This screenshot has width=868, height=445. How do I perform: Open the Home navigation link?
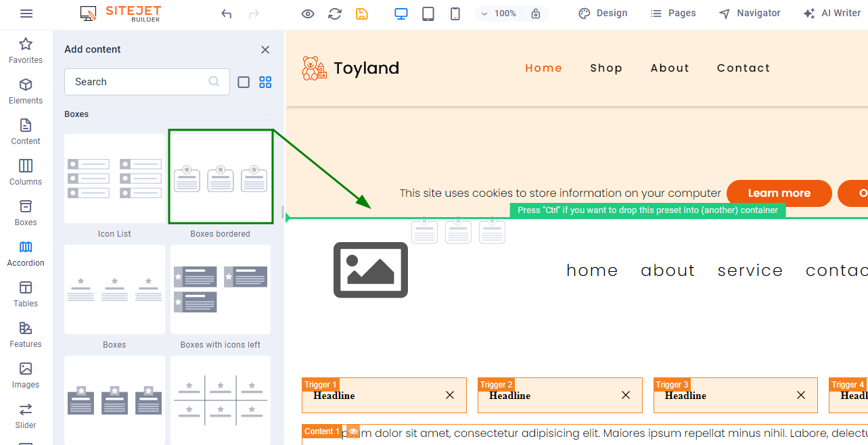tap(544, 68)
